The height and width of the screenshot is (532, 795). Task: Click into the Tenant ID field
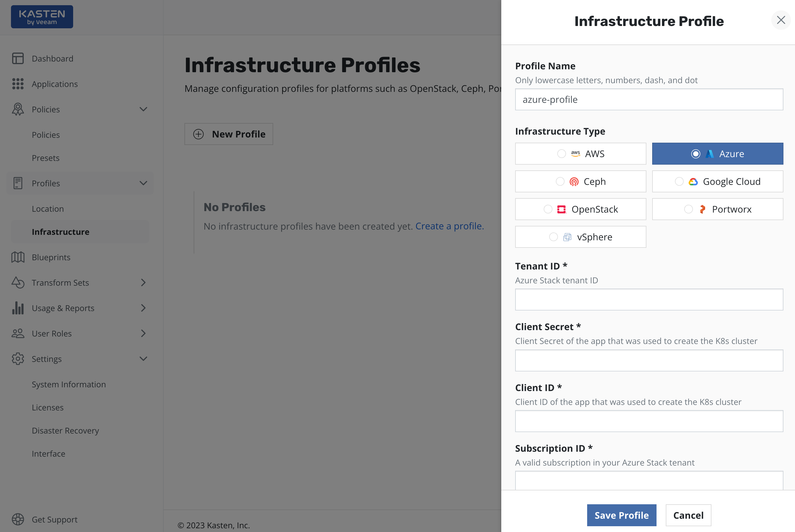(649, 300)
